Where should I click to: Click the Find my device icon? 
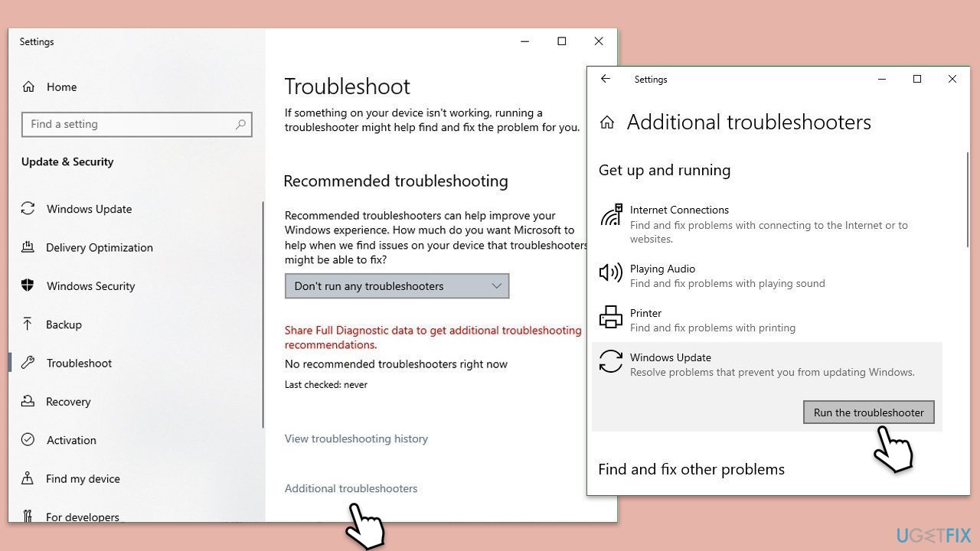coord(28,478)
